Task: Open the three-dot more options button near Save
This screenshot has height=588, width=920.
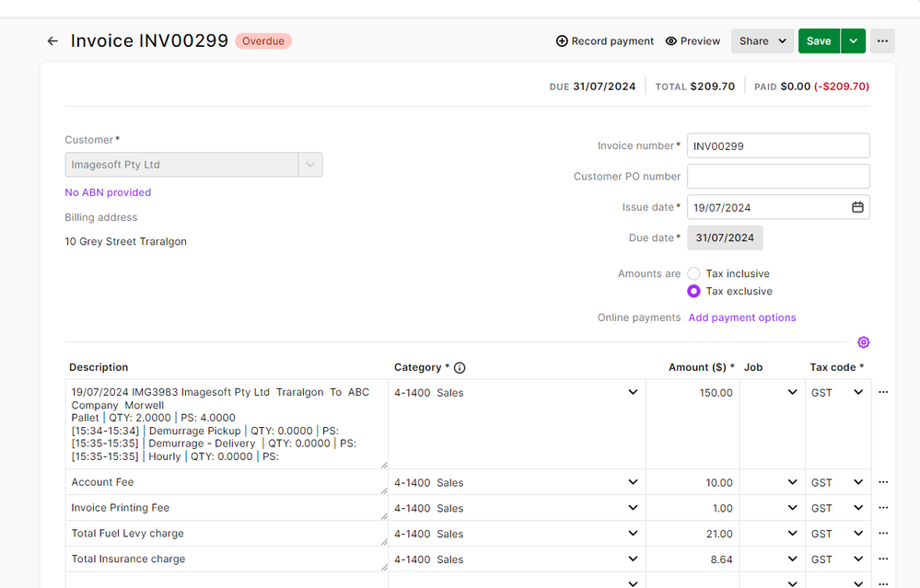Action: click(x=882, y=41)
